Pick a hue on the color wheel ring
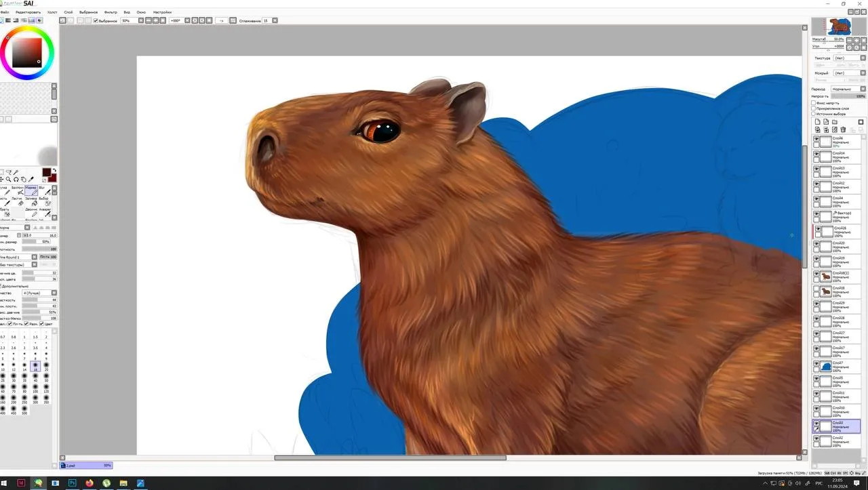Screen dimensions: 868x490 pyautogui.click(x=27, y=28)
